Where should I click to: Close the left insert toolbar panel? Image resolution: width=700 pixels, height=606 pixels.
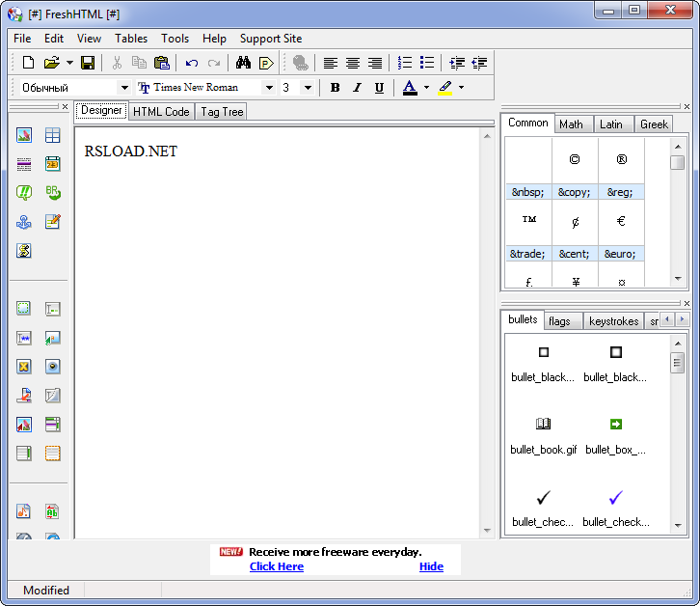click(x=66, y=106)
